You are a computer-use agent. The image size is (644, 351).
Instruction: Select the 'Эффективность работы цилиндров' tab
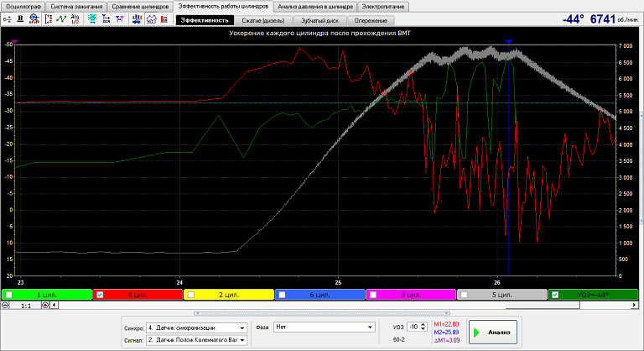[x=223, y=6]
